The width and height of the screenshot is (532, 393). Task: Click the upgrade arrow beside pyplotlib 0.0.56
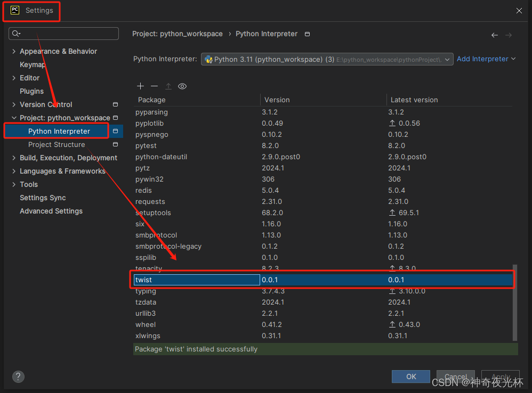coord(393,124)
